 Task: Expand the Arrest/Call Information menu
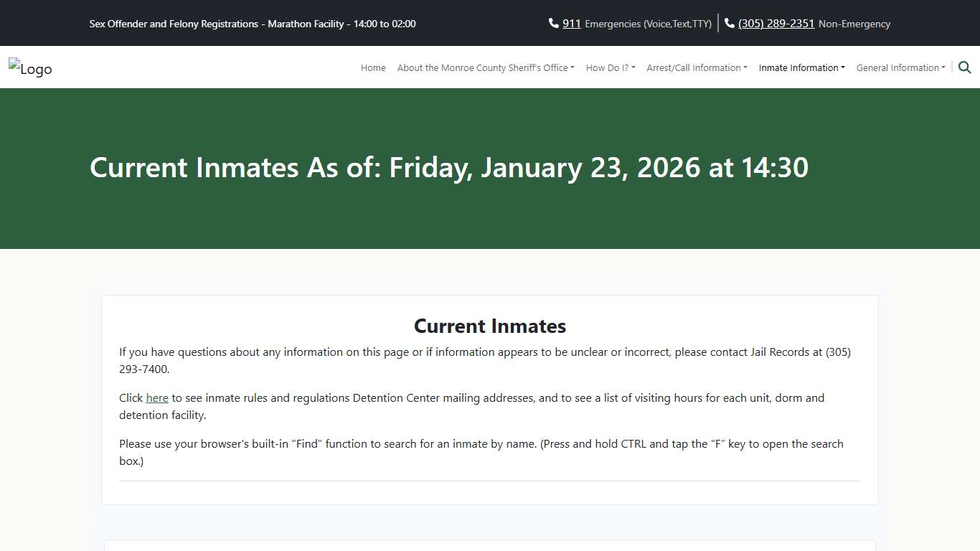pos(697,68)
